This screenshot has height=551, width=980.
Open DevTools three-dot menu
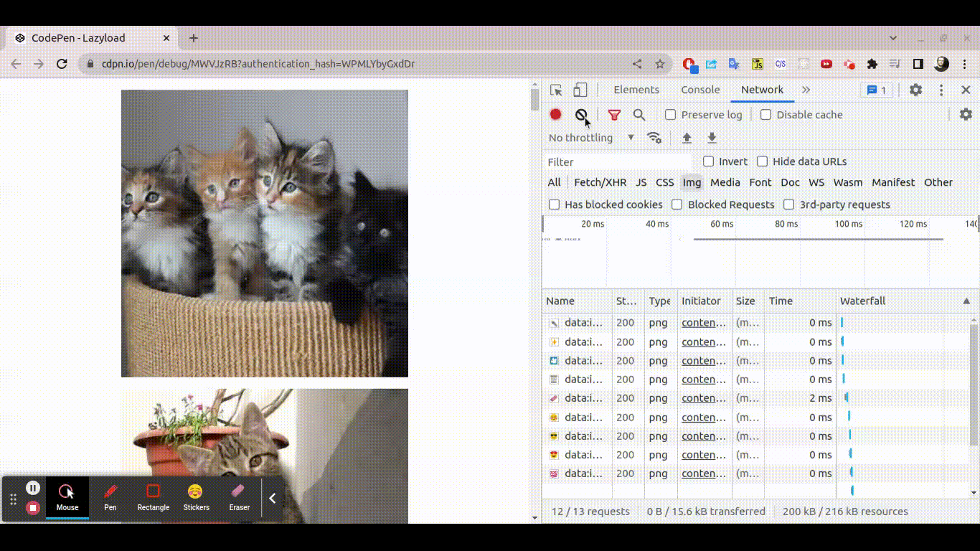(x=941, y=90)
